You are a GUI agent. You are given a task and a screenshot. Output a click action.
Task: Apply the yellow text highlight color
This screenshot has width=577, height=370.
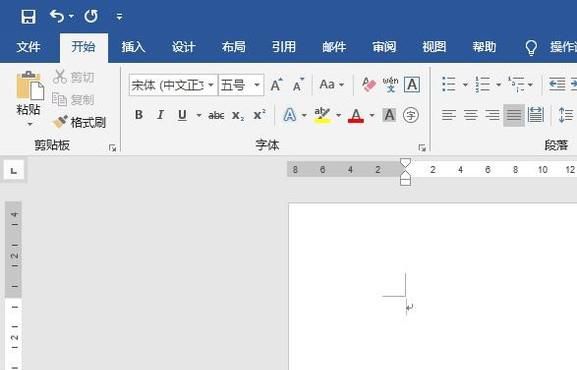pos(322,115)
